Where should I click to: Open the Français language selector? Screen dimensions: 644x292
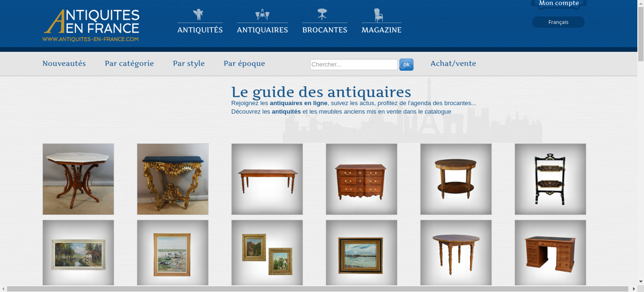558,22
